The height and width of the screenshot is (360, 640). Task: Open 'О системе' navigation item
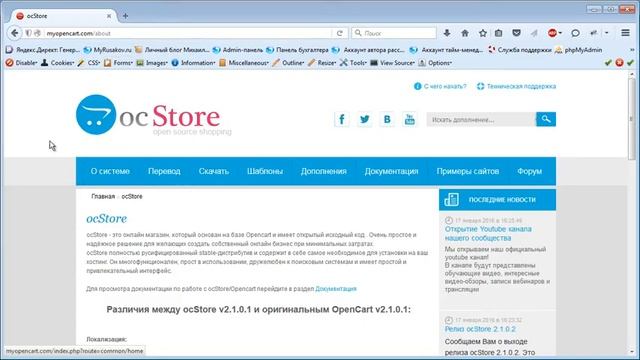tap(110, 171)
